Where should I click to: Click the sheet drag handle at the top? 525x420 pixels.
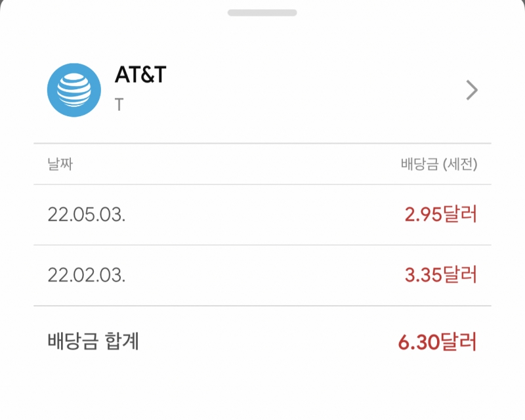tap(262, 12)
